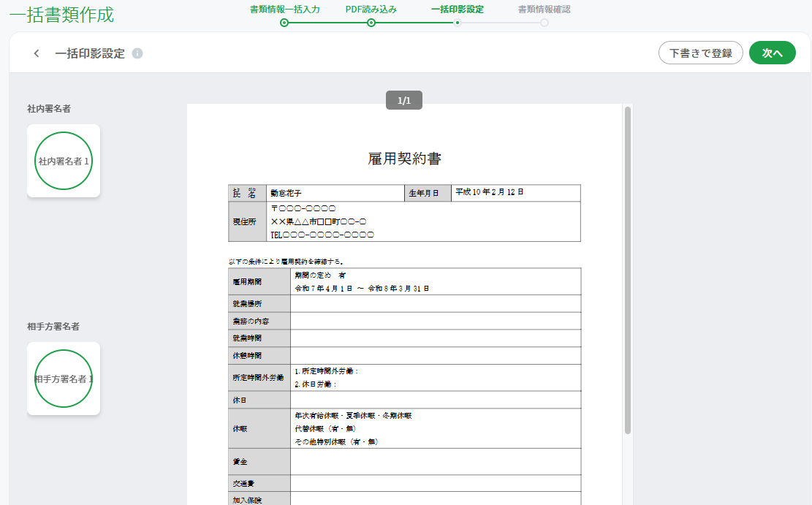Click the 書類情報一括入力 step circle

[x=284, y=23]
